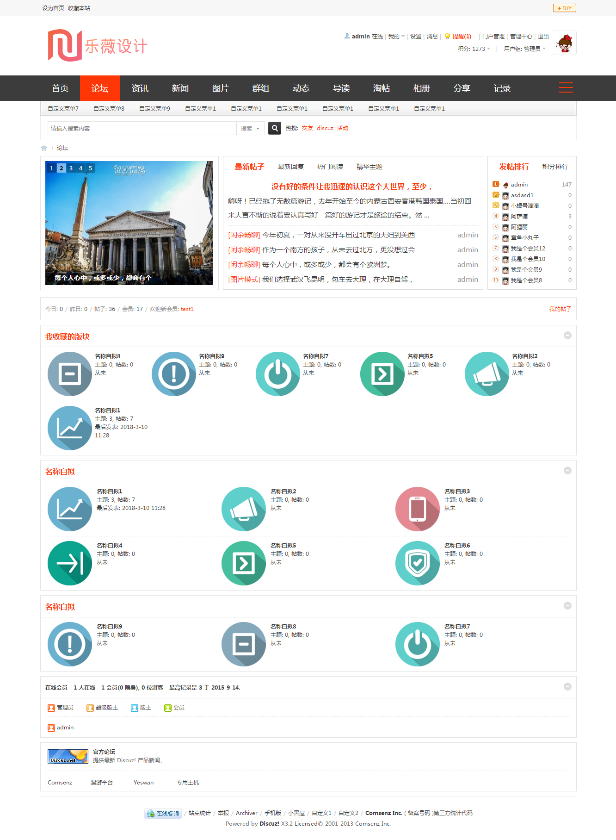Screen dimensions: 616x840
Task: Click the magnifier search button
Action: click(275, 128)
